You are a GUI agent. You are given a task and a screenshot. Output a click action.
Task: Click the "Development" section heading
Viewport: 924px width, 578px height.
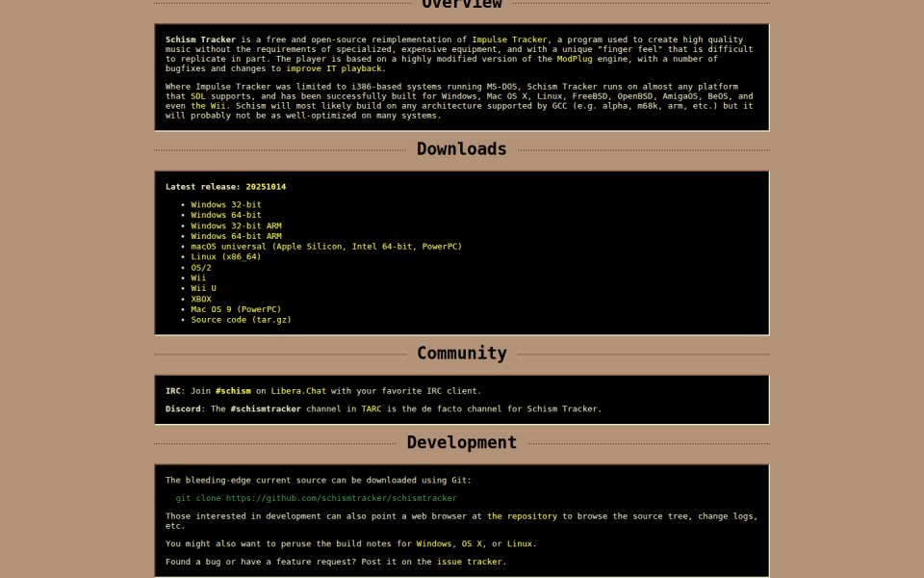point(461,442)
